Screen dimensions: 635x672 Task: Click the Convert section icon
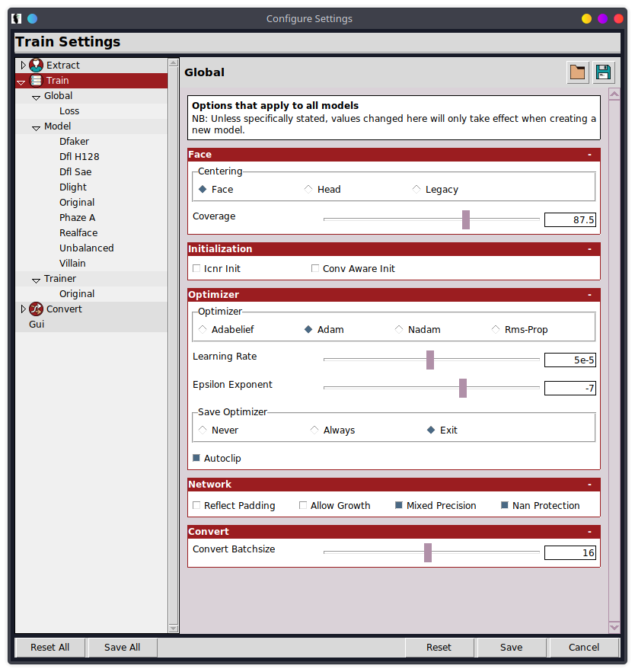click(36, 309)
